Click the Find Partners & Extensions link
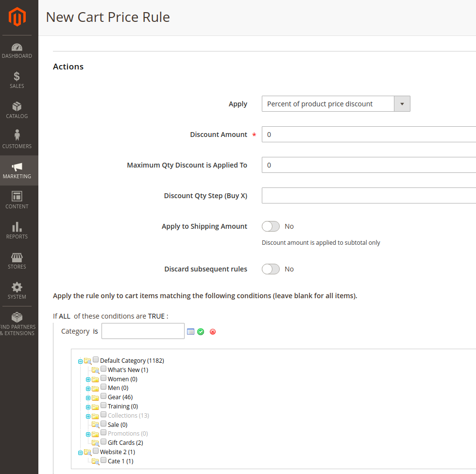Image resolution: width=476 pixels, height=474 pixels. (17, 323)
